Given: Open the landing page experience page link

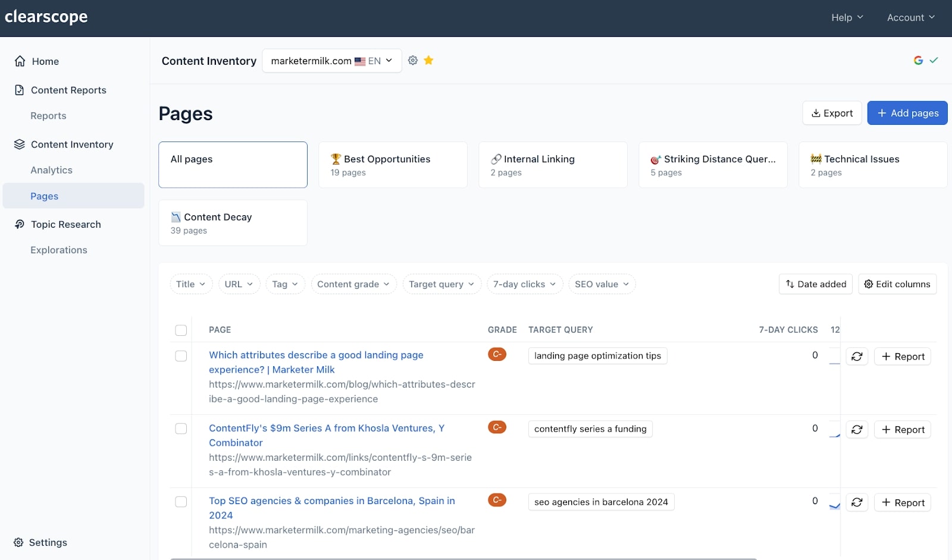Looking at the screenshot, I should coord(316,362).
